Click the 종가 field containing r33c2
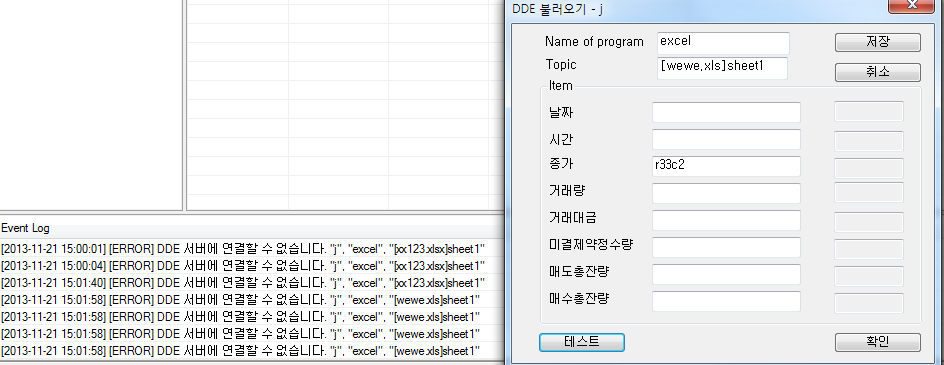Image resolution: width=944 pixels, height=365 pixels. [x=726, y=166]
